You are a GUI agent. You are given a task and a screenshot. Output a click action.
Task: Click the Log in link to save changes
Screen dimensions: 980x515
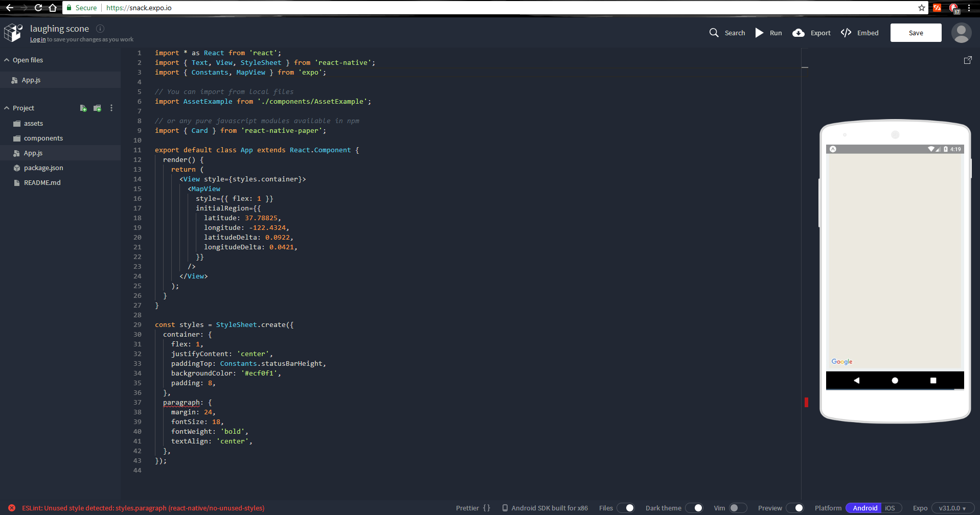[38, 39]
